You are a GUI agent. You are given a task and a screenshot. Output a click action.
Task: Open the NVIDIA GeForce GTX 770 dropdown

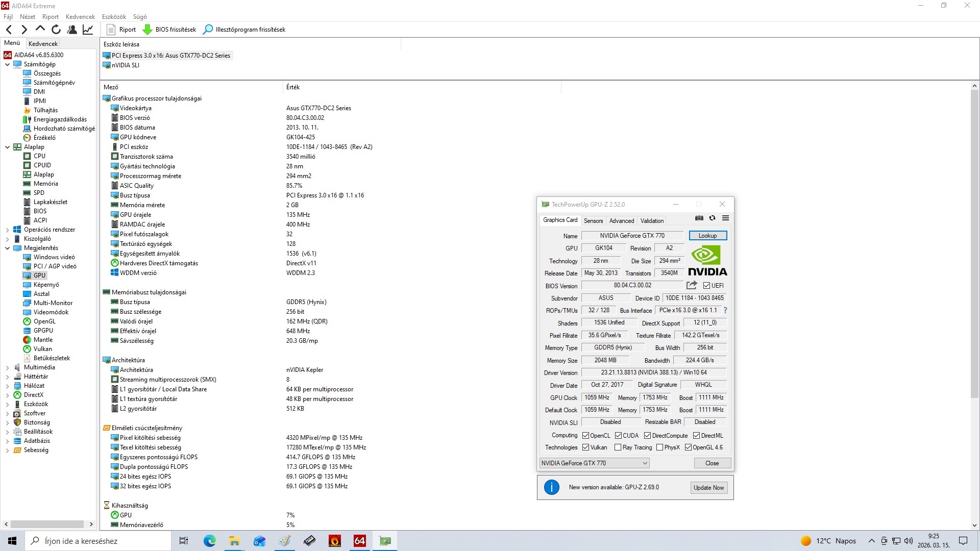pos(594,463)
